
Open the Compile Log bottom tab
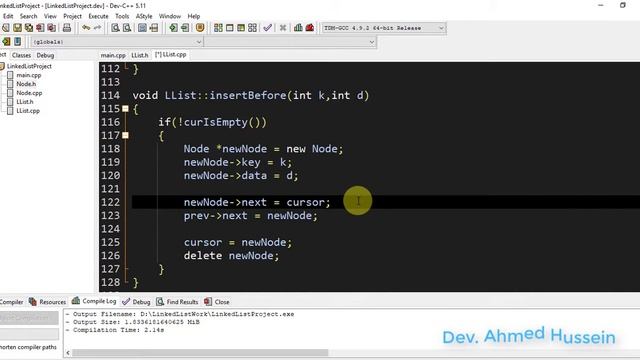[94, 301]
